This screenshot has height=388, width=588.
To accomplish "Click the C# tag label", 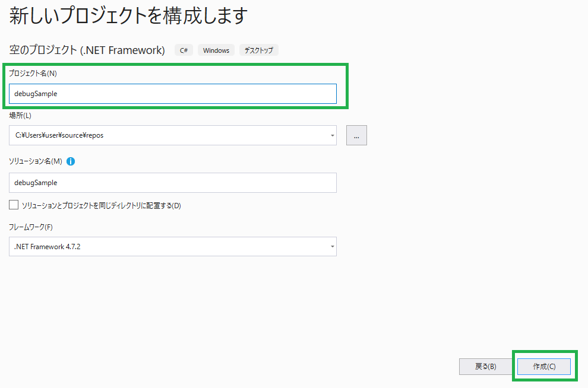I will click(x=184, y=50).
